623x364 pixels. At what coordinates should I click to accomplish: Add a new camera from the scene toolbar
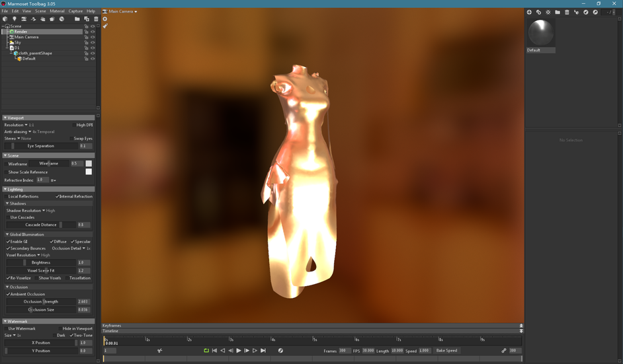point(24,18)
